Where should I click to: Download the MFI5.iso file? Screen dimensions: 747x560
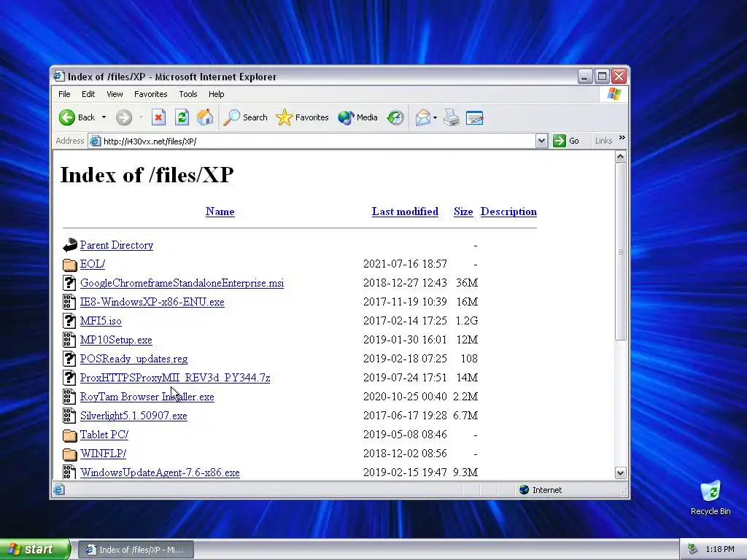click(101, 321)
